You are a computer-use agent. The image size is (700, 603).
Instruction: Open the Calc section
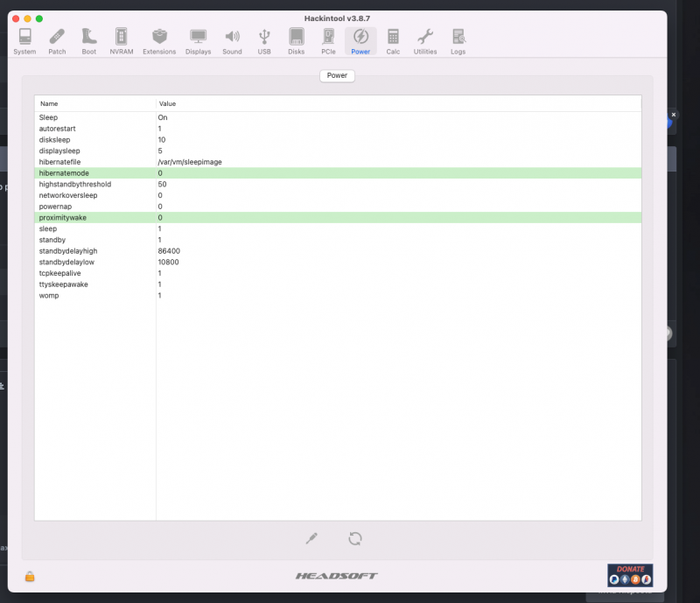click(x=393, y=41)
